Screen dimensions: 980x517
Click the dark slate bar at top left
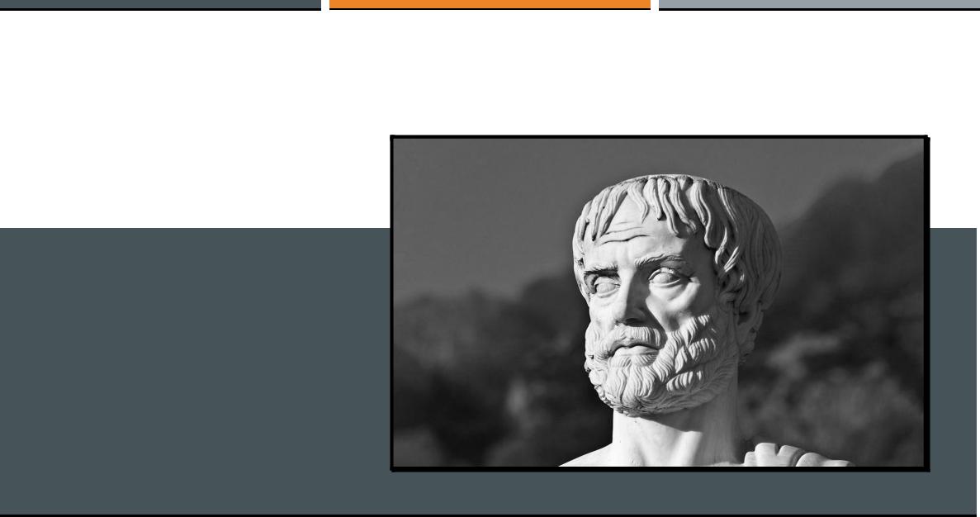coord(160,4)
